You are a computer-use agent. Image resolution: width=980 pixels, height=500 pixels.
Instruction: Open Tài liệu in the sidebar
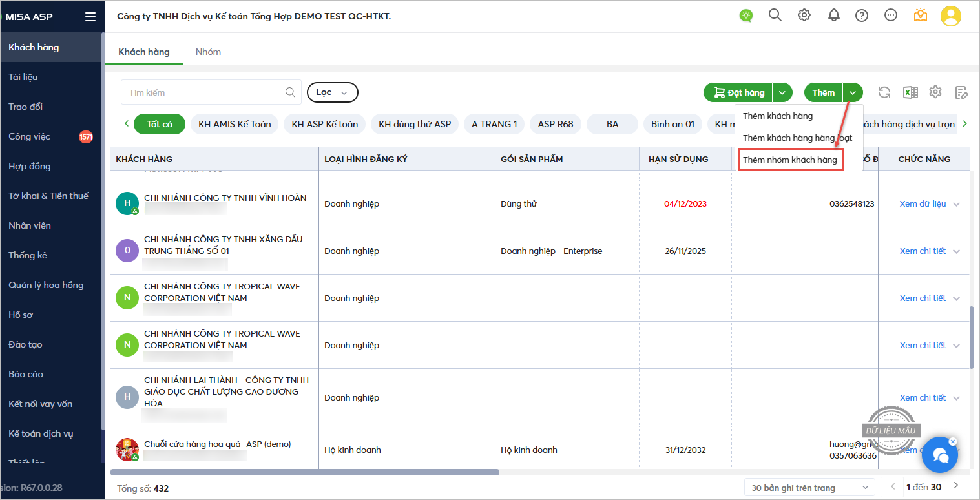click(x=51, y=77)
